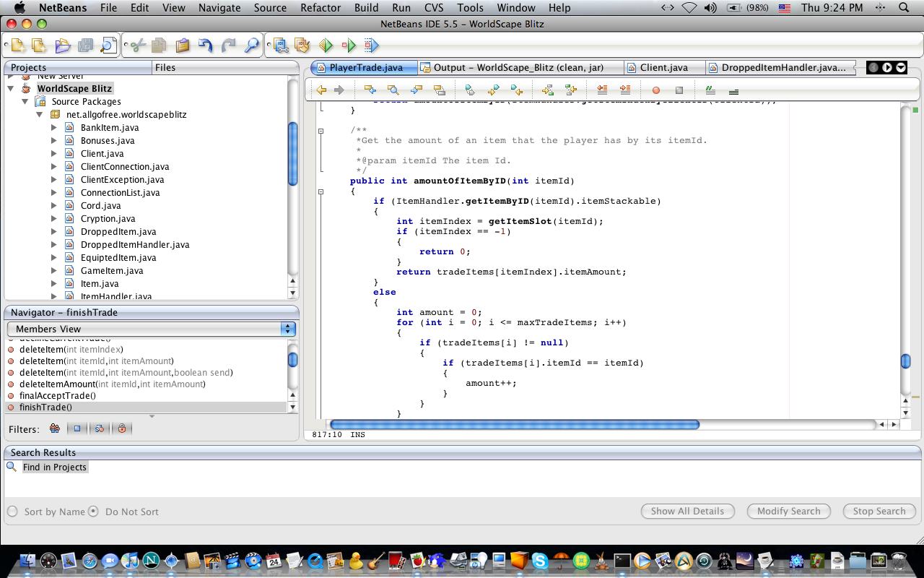The height and width of the screenshot is (578, 924).
Task: Click the Projects panel scrollbar thumb
Action: [x=292, y=153]
